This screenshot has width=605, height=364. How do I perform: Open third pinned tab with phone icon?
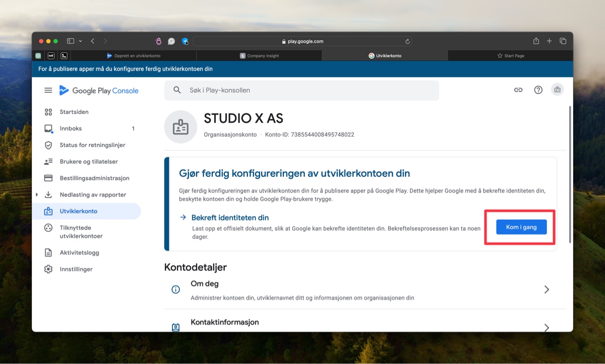(x=64, y=55)
